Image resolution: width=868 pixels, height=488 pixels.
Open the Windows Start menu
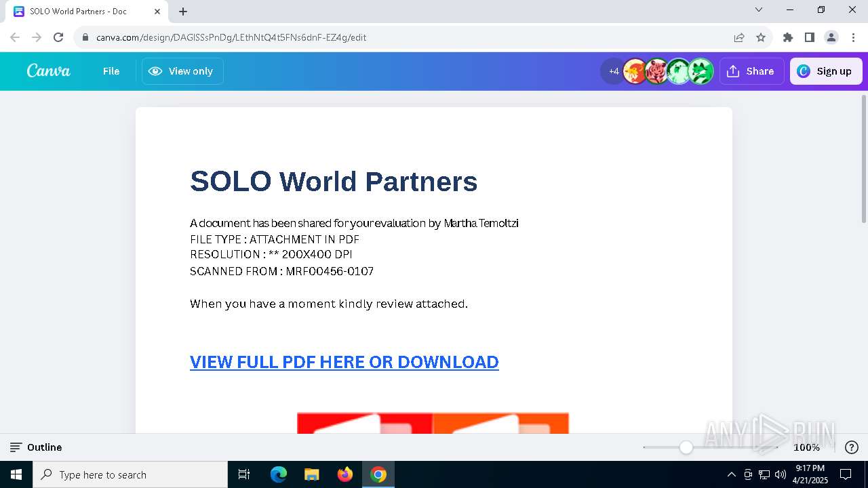pyautogui.click(x=16, y=474)
